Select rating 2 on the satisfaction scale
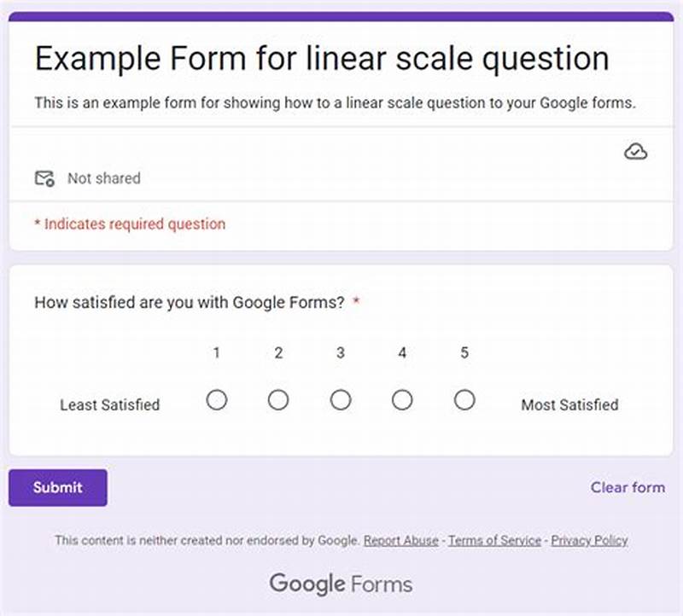 tap(279, 398)
